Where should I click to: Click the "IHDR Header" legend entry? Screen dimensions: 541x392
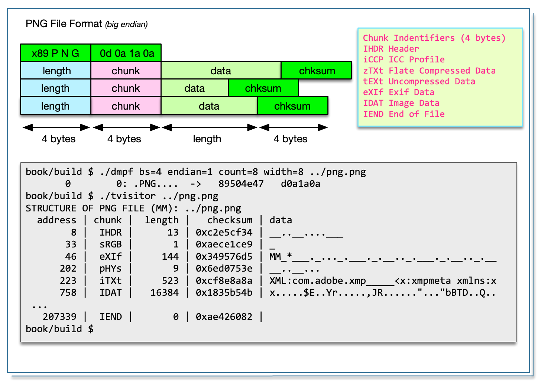coord(391,49)
